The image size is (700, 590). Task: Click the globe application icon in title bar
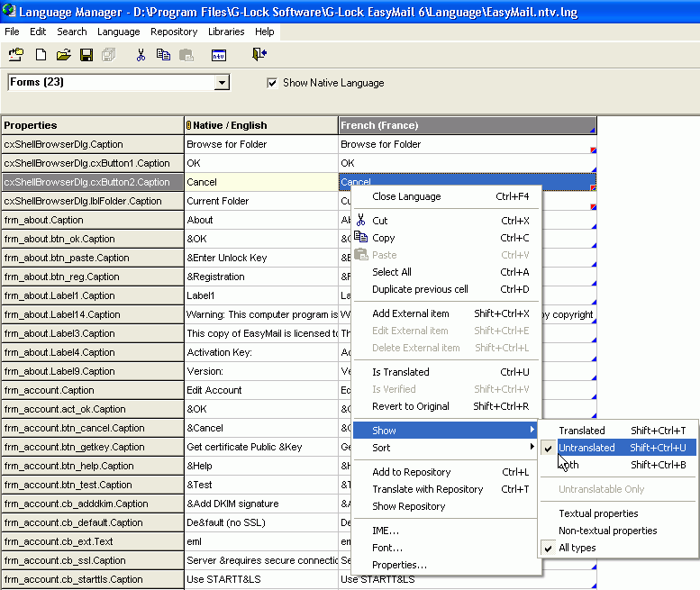click(9, 11)
